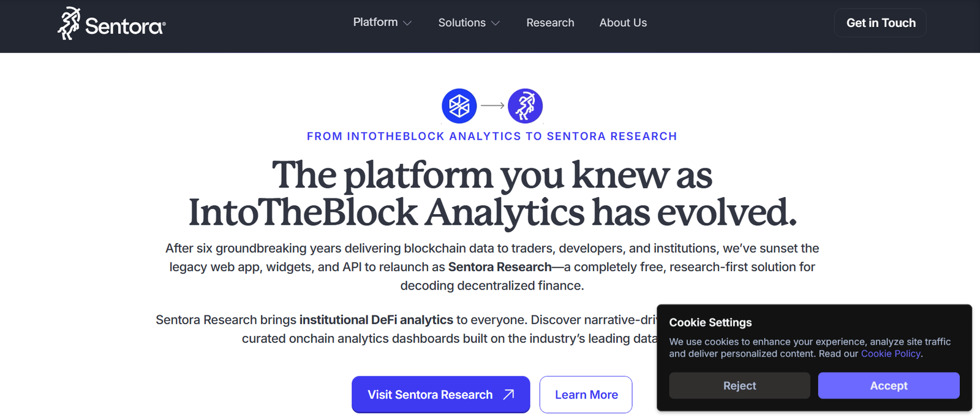Click the diagonal arrow icon on Visit button
980x420 pixels.
508,394
